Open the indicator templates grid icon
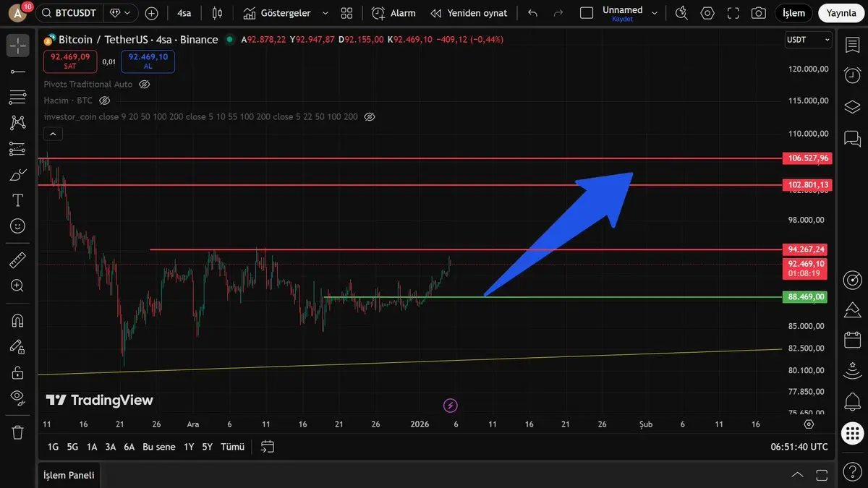 pyautogui.click(x=346, y=13)
